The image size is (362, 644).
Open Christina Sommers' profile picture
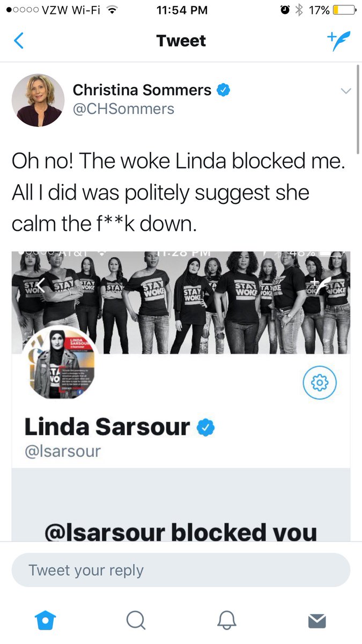[38, 100]
